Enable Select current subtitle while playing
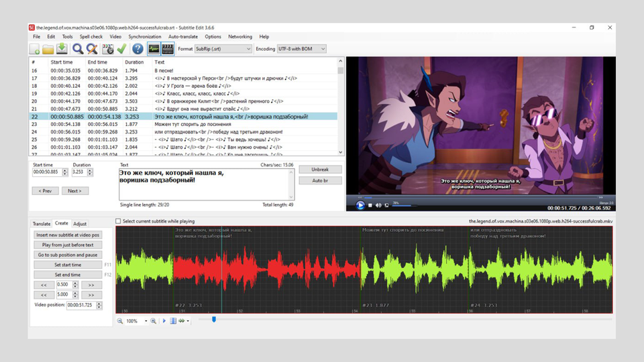This screenshot has height=362, width=644. click(x=118, y=221)
